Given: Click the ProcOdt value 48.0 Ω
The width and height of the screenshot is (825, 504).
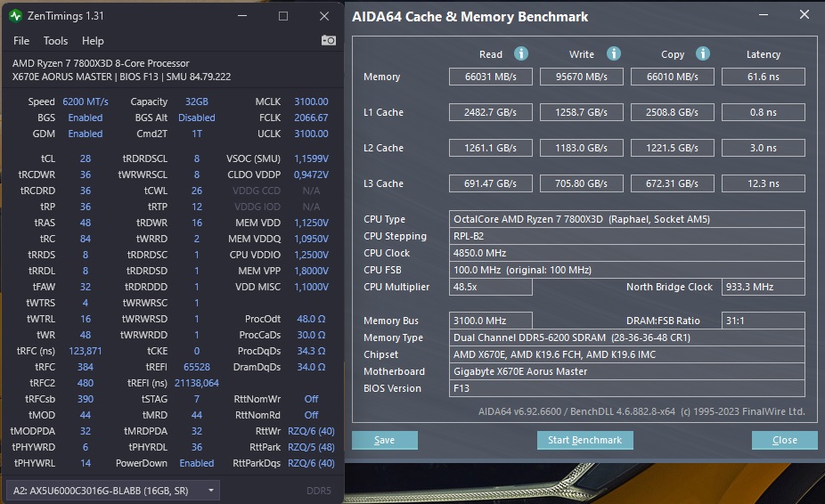Looking at the screenshot, I should [x=311, y=319].
